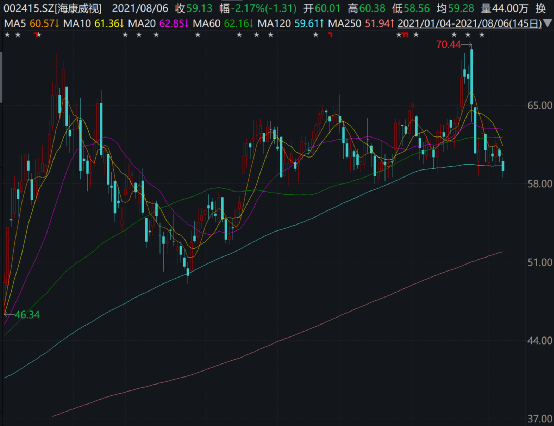
Task: Select the date 2021/08/06 in header
Action: point(140,8)
